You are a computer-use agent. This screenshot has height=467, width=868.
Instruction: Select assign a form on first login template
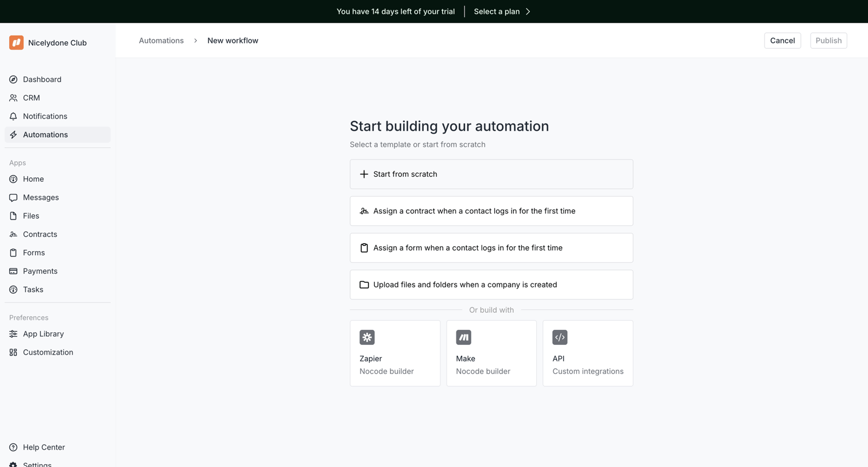click(x=491, y=248)
